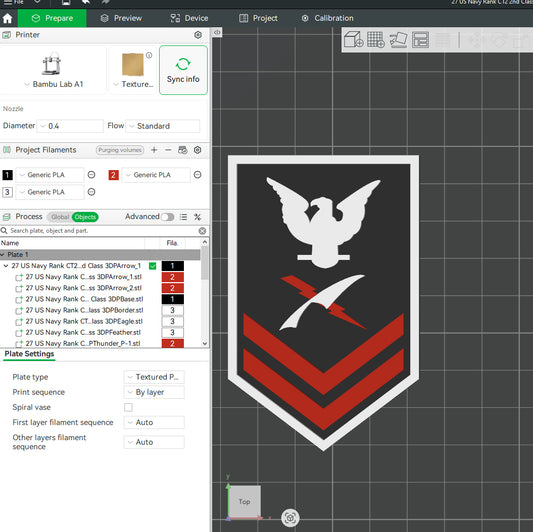Open the Plate type Textured P... dropdown
533x532 pixels.
tap(154, 377)
